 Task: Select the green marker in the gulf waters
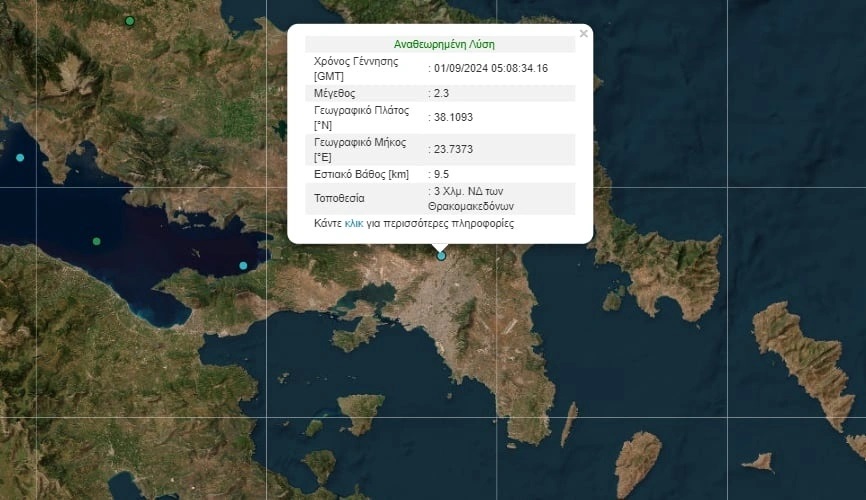[96, 241]
